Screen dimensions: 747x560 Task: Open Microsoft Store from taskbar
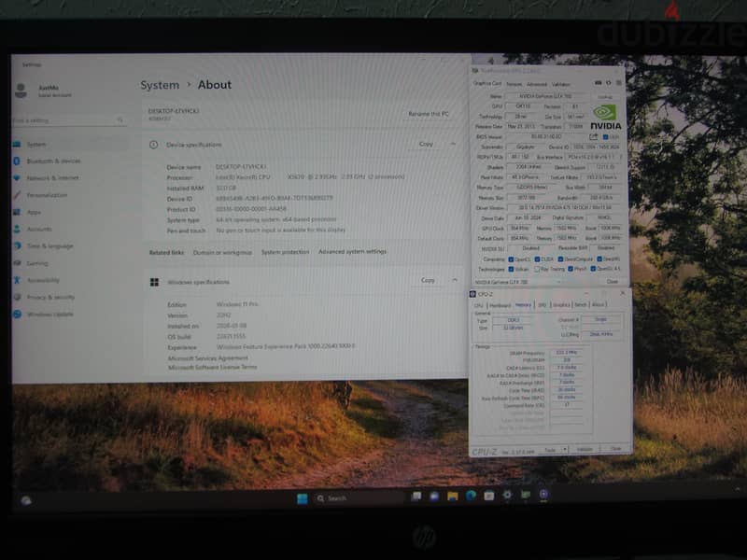pyautogui.click(x=488, y=496)
